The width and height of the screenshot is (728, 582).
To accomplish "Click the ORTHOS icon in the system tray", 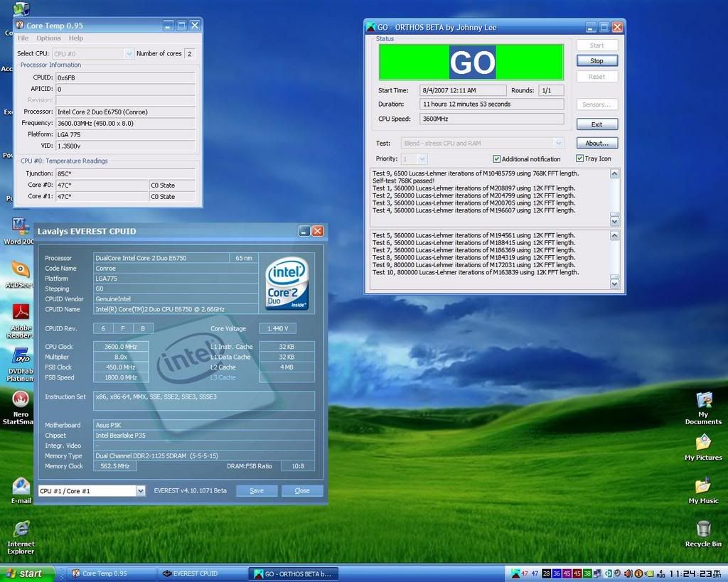I will coord(515,573).
